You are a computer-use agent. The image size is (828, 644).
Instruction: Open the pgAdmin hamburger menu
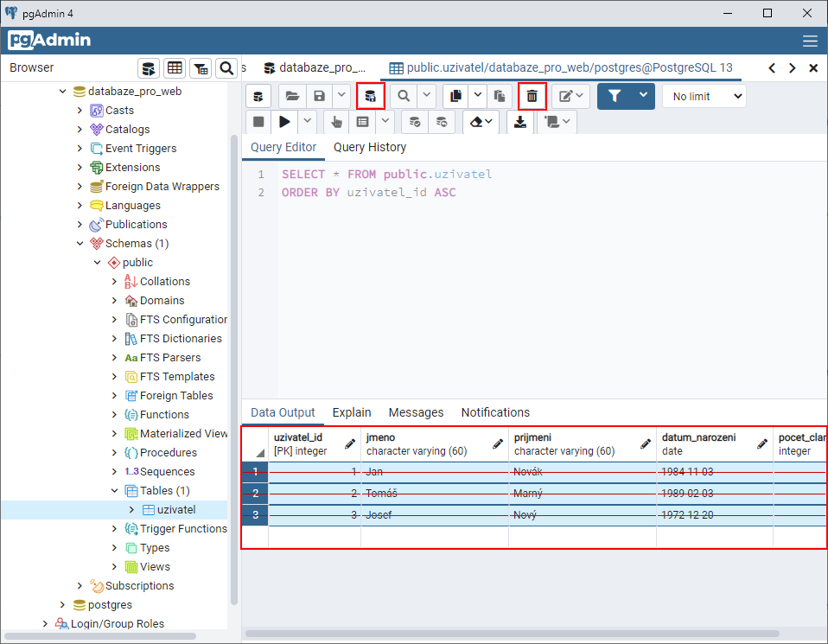tap(810, 41)
